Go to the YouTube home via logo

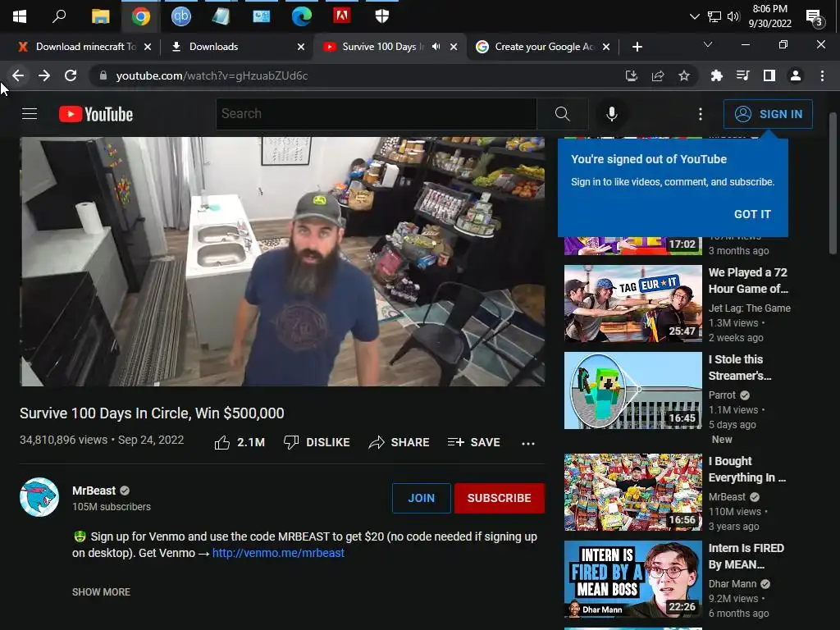96,114
